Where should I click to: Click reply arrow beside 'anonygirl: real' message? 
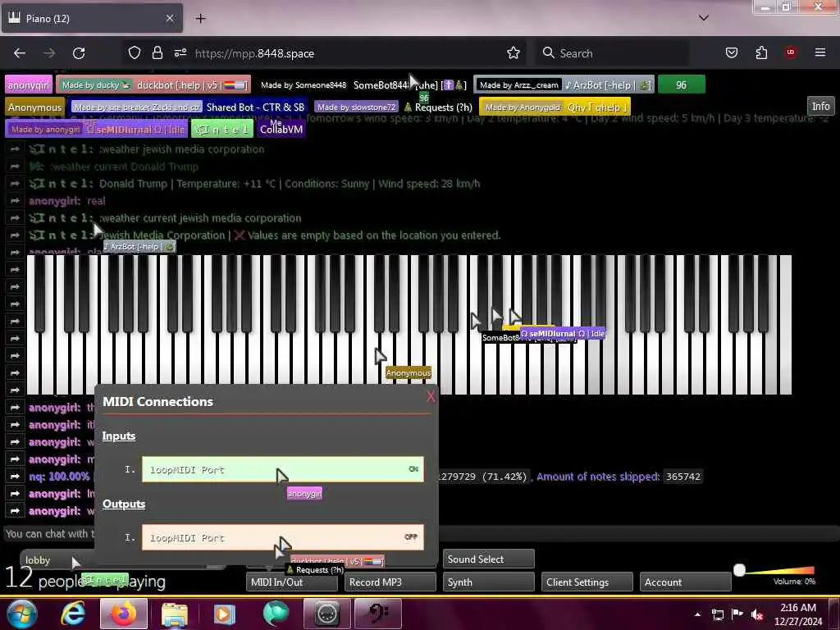[15, 201]
